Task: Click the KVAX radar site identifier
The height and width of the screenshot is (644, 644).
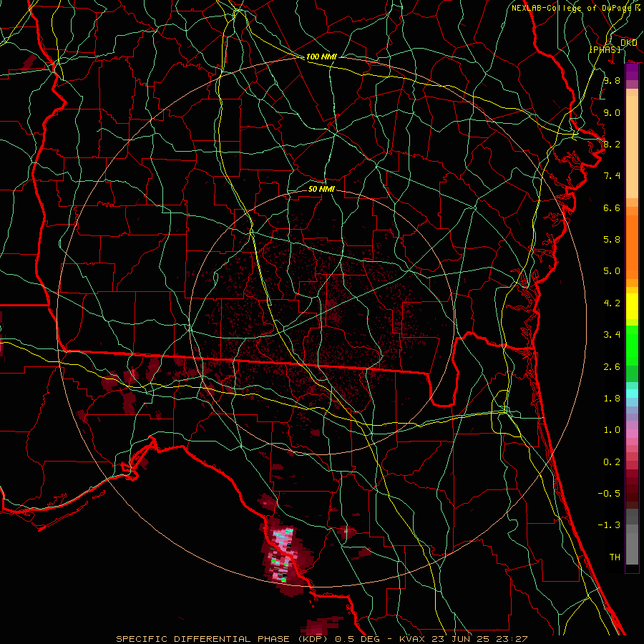Action: tap(413, 639)
